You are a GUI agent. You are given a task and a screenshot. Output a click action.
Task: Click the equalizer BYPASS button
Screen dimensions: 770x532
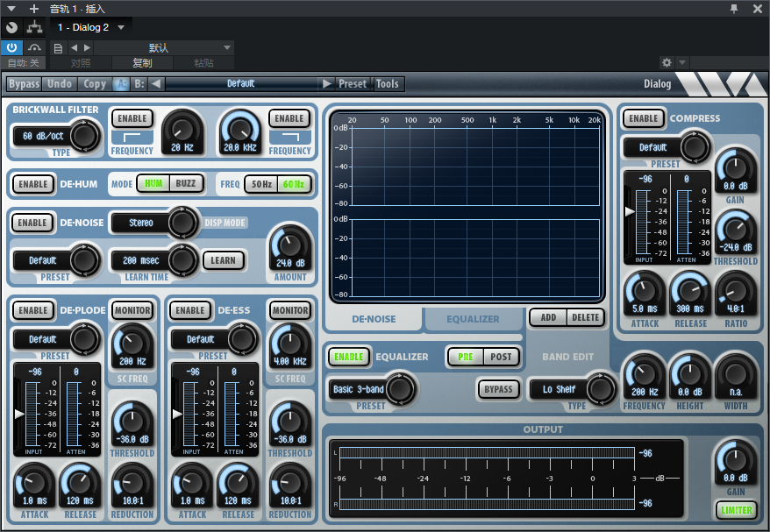coord(498,389)
